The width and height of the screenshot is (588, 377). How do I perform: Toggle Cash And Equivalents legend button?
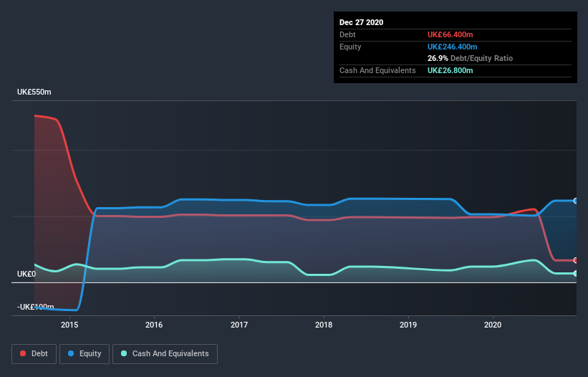165,354
